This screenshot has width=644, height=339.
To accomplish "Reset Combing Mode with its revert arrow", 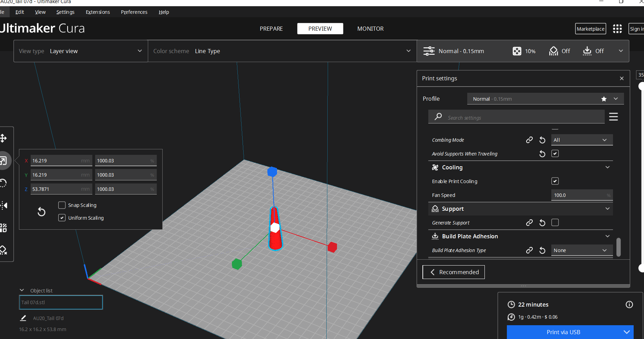I will coord(542,140).
